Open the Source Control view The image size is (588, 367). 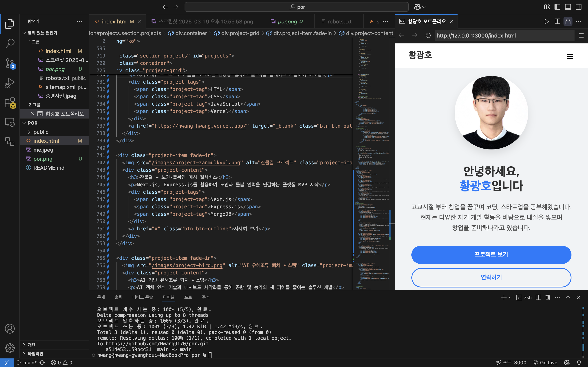coord(10,63)
